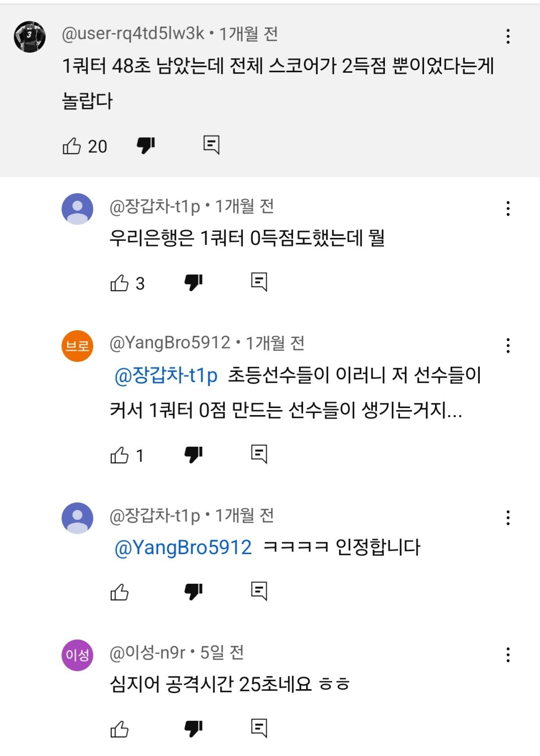Open options menu for 이성-n9r comment

[508, 655]
